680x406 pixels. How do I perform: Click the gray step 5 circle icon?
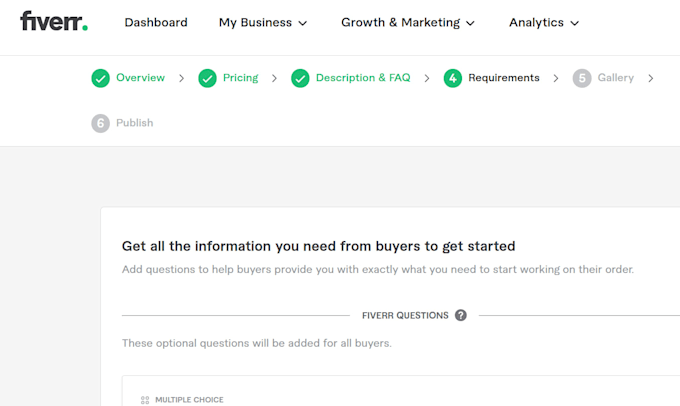coord(582,79)
